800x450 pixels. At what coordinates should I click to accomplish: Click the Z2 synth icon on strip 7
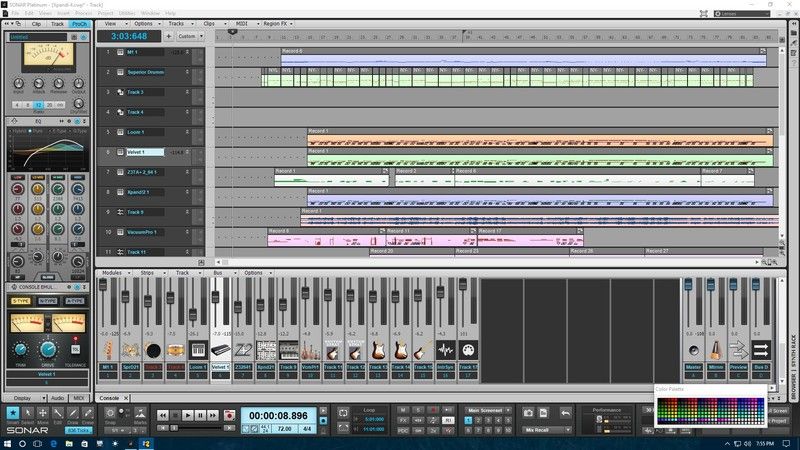tap(243, 351)
